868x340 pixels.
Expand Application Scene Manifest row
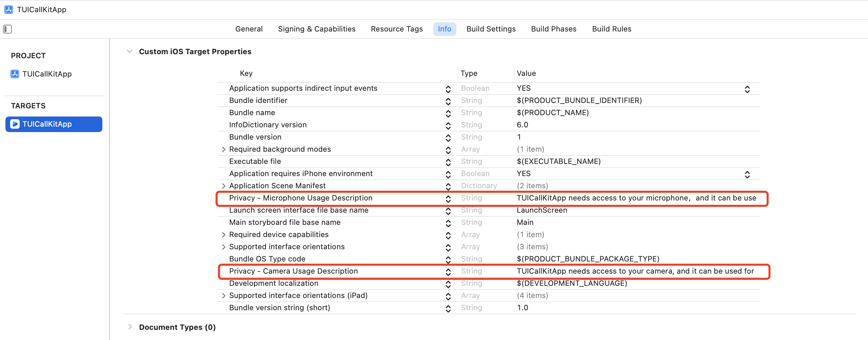[x=223, y=186]
